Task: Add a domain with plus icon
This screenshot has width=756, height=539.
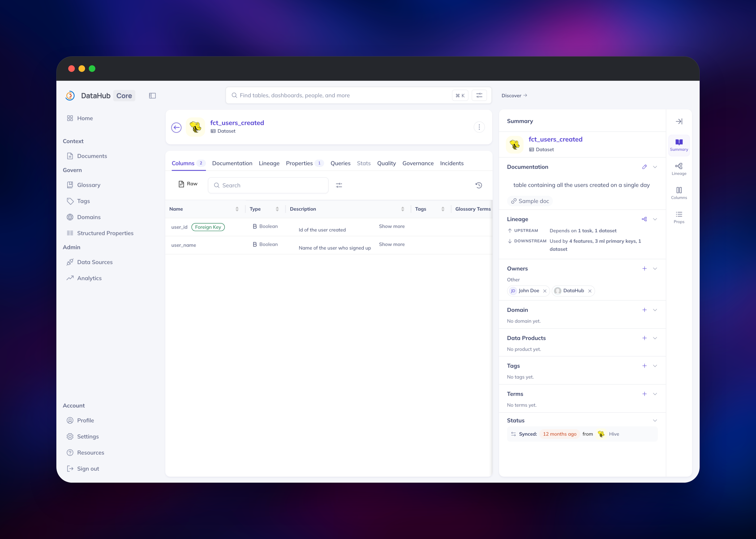Action: [x=644, y=310]
